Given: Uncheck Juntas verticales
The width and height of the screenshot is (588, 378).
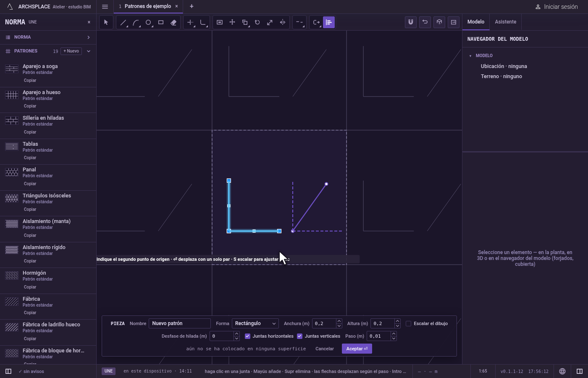Looking at the screenshot, I should tap(299, 336).
